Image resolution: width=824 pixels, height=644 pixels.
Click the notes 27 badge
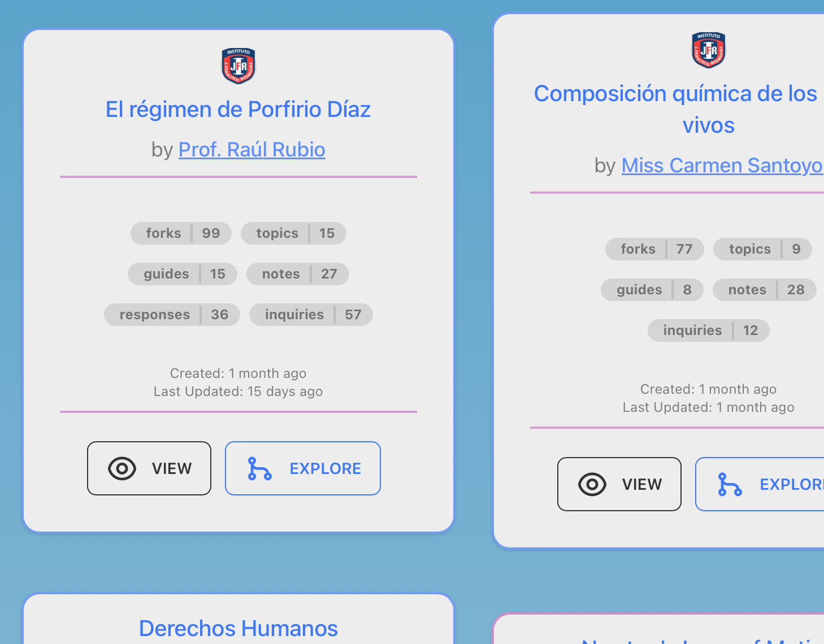coord(298,274)
